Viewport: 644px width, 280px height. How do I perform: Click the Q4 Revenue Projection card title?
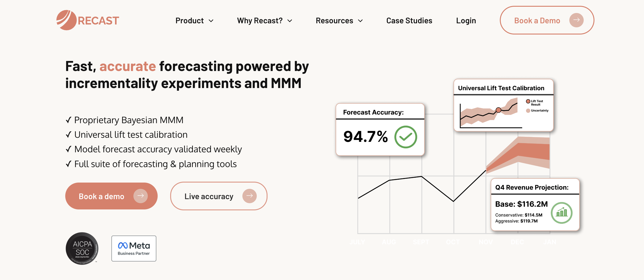pos(532,187)
